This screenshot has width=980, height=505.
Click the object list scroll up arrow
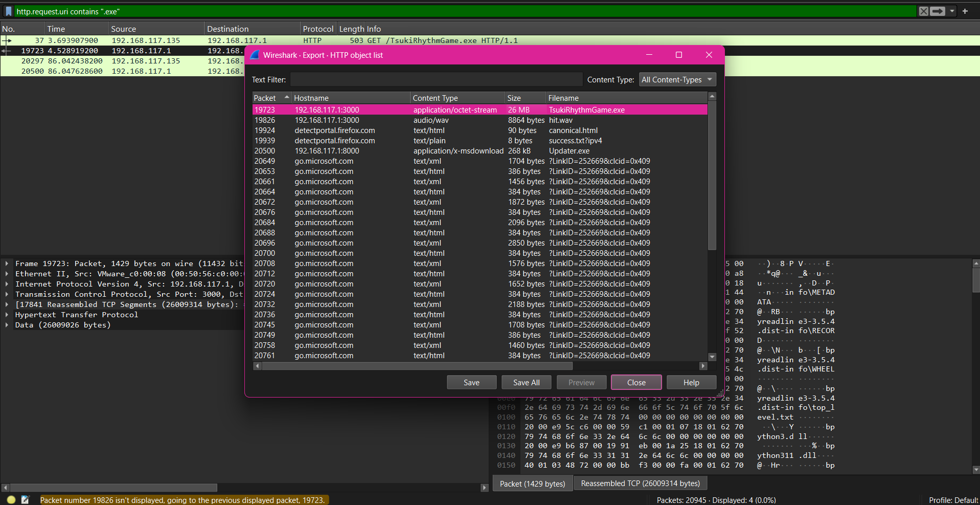[x=712, y=96]
